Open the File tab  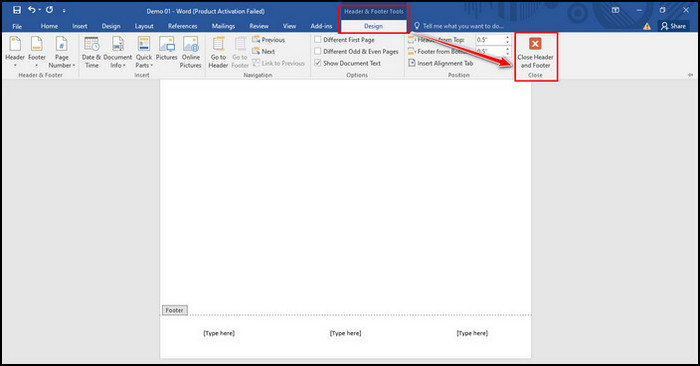pyautogui.click(x=17, y=26)
